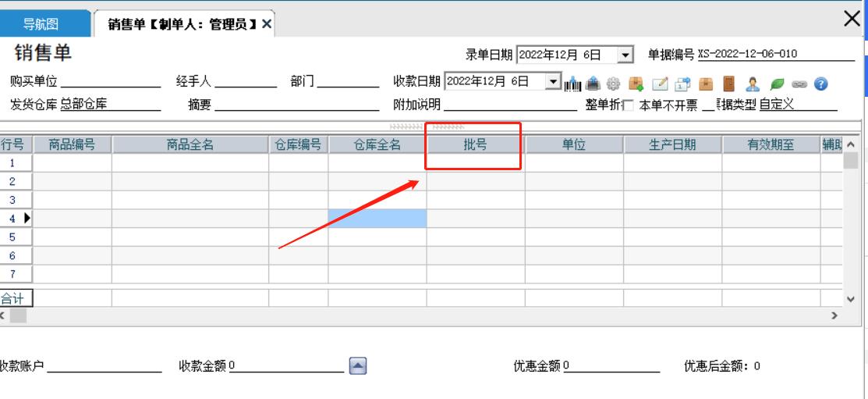Select row number 2 header

[16, 182]
